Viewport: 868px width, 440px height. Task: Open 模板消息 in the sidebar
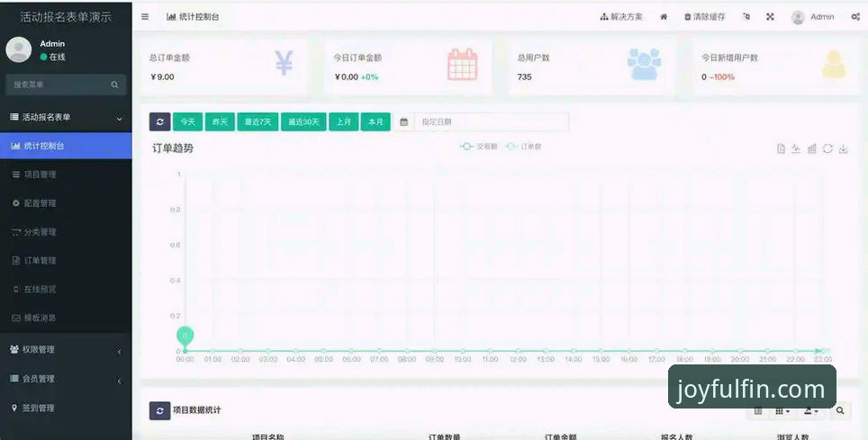pos(66,319)
